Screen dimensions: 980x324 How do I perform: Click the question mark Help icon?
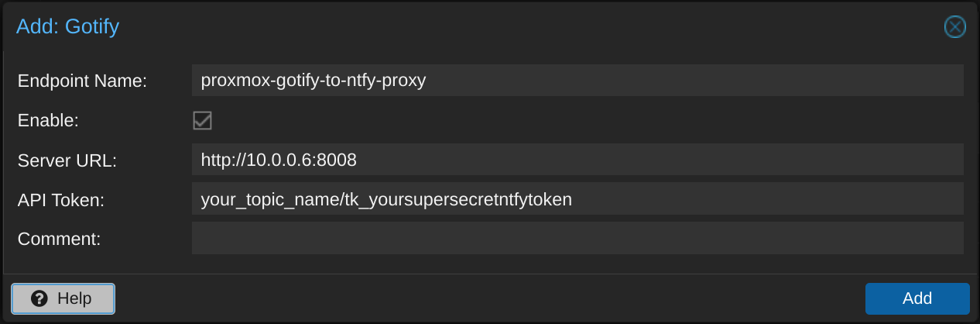39,298
